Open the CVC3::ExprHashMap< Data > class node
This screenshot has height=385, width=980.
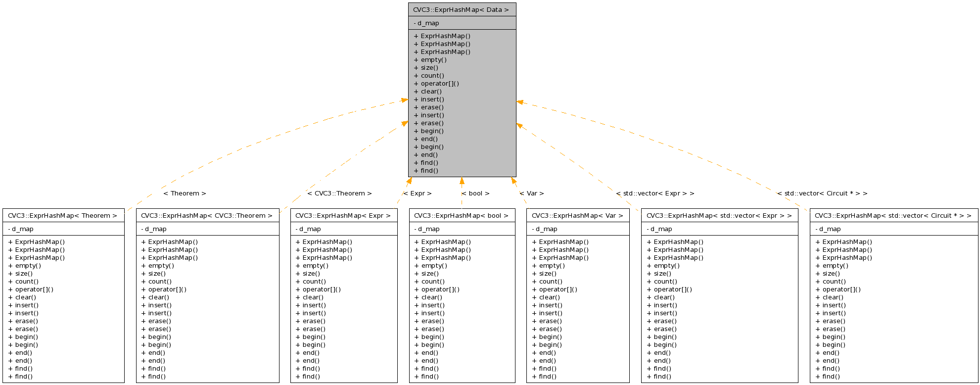pyautogui.click(x=462, y=10)
